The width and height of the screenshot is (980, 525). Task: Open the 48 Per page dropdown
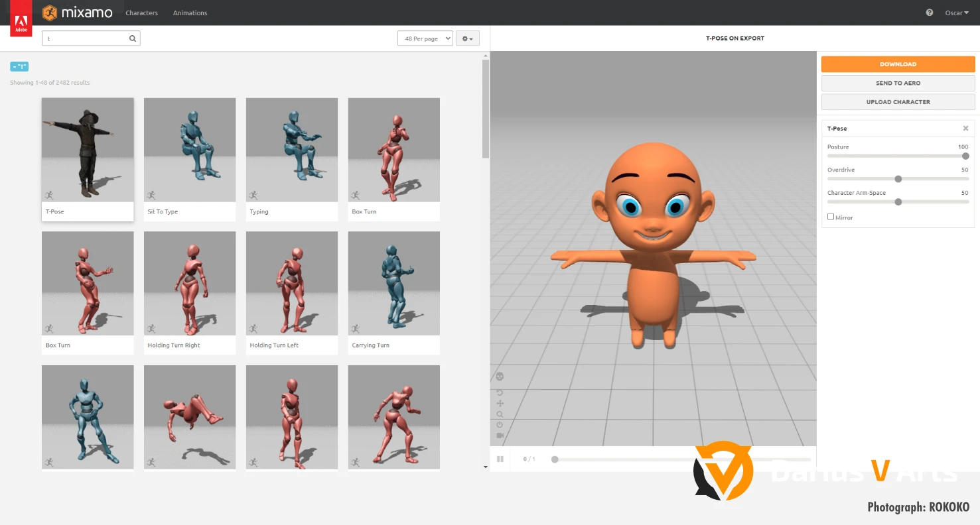(425, 38)
